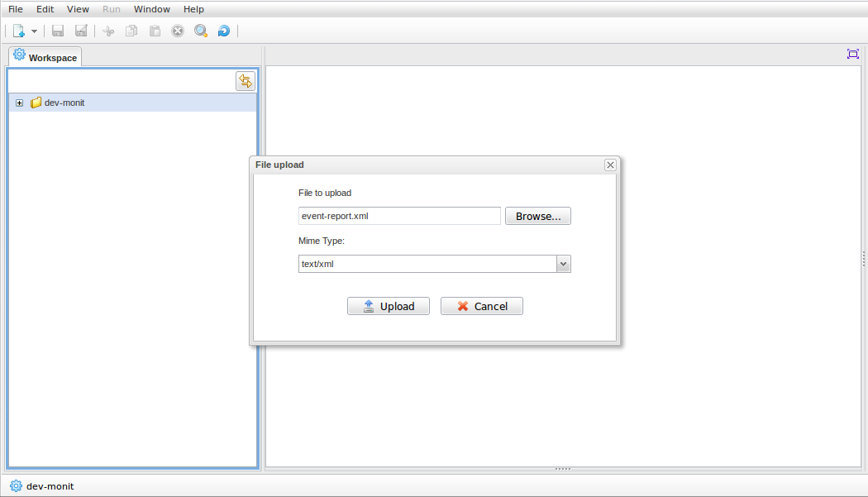Click the New file toolbar icon

pyautogui.click(x=19, y=31)
